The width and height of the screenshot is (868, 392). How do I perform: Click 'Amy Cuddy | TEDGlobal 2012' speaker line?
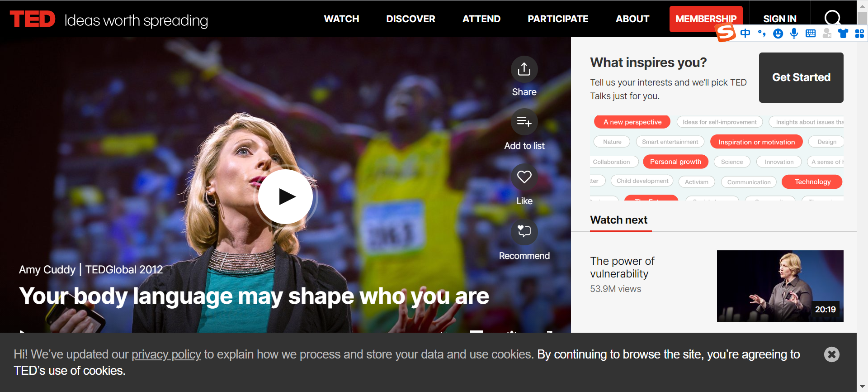click(91, 270)
